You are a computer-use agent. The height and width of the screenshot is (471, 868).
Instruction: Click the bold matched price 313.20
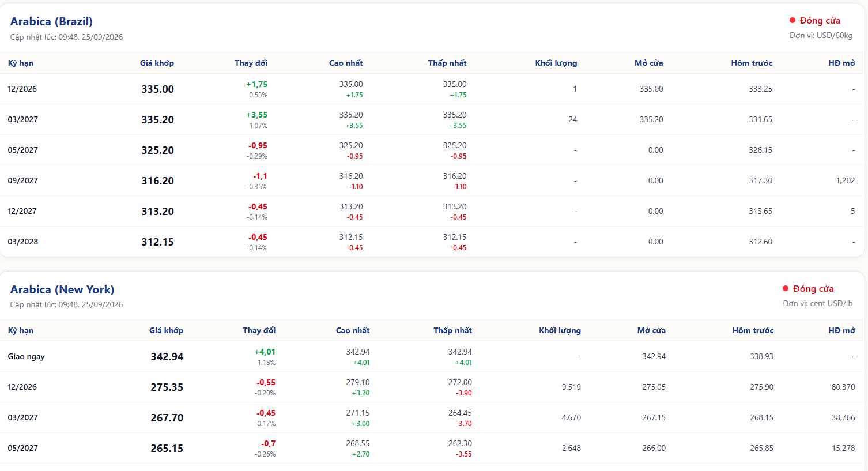tap(157, 212)
